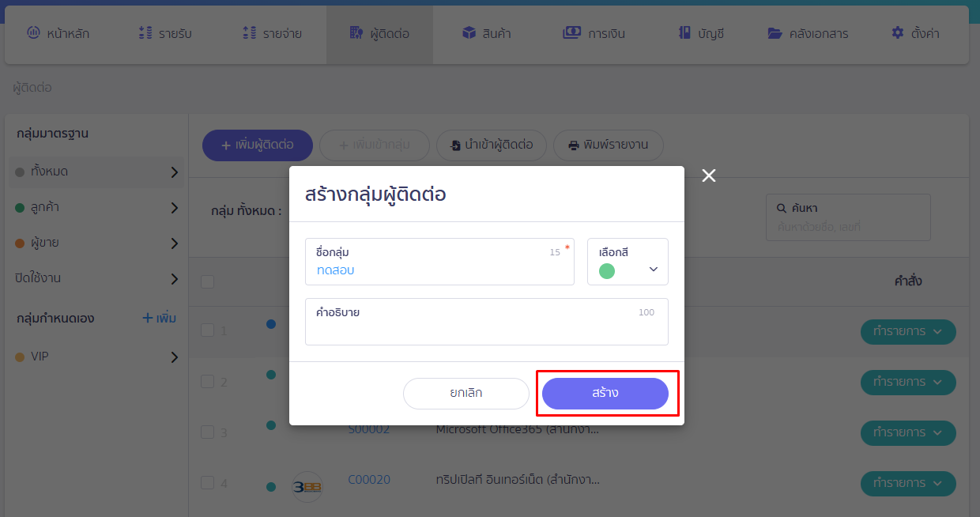Click the products box icon
980x517 pixels.
point(469,33)
